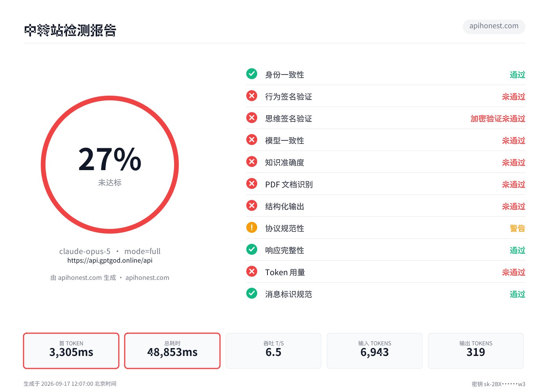The width and height of the screenshot is (549, 392).
Task: Click red X icon beside 知识准确度
Action: pyautogui.click(x=252, y=162)
